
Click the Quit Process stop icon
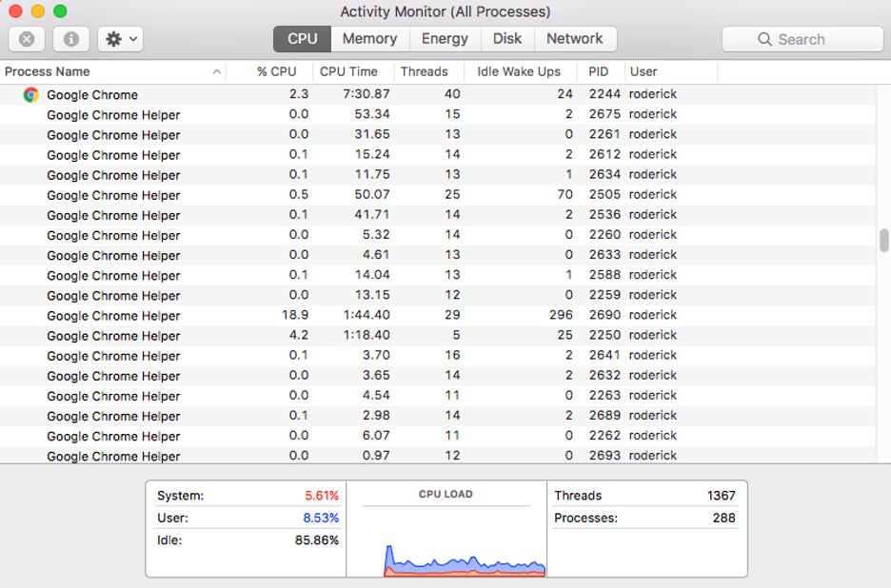(27, 39)
